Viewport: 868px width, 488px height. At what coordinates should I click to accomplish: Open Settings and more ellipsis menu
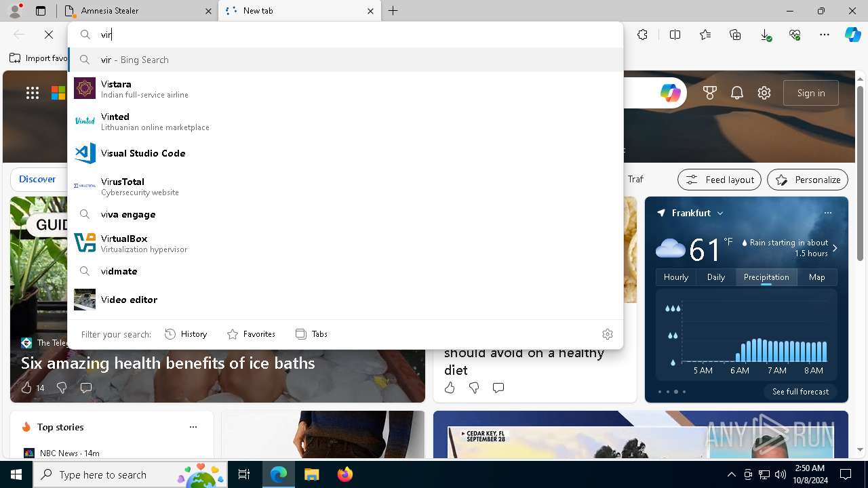[825, 35]
